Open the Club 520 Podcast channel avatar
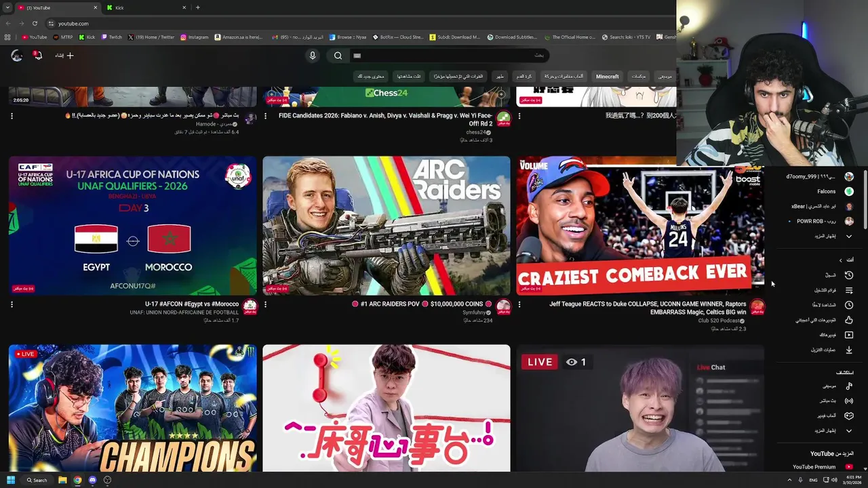Image resolution: width=868 pixels, height=488 pixels. tap(757, 307)
